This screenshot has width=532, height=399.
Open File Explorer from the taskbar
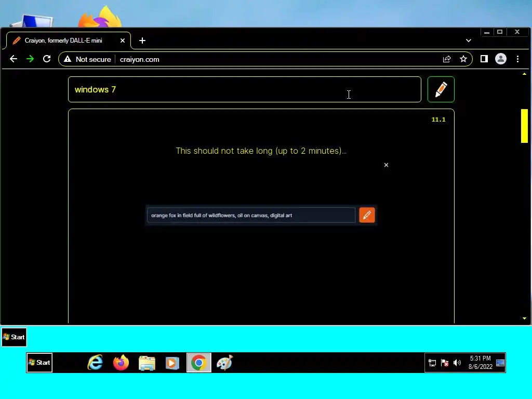coord(147,363)
